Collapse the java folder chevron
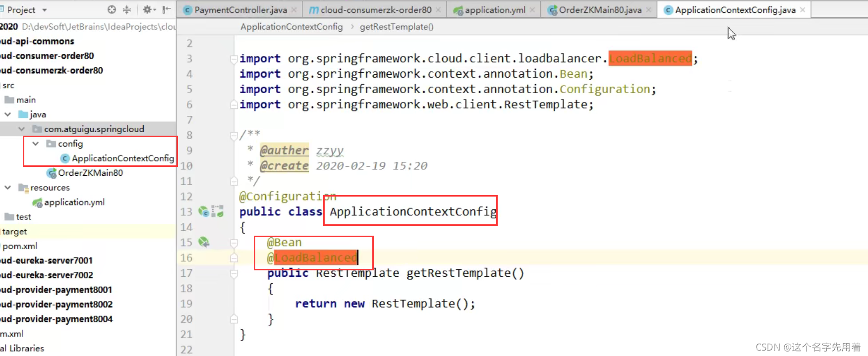This screenshot has width=868, height=356. (8, 114)
